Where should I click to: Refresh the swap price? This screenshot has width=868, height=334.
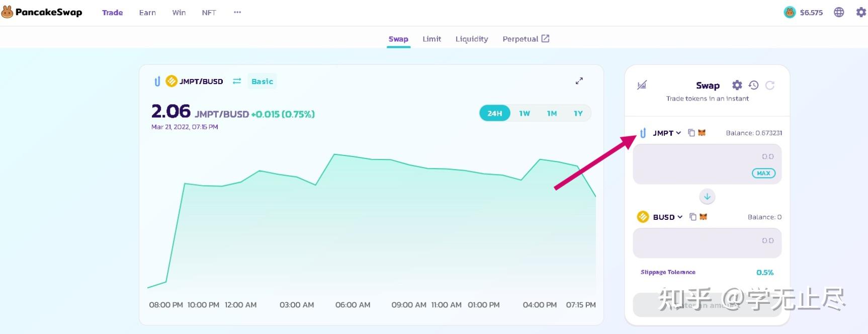770,85
